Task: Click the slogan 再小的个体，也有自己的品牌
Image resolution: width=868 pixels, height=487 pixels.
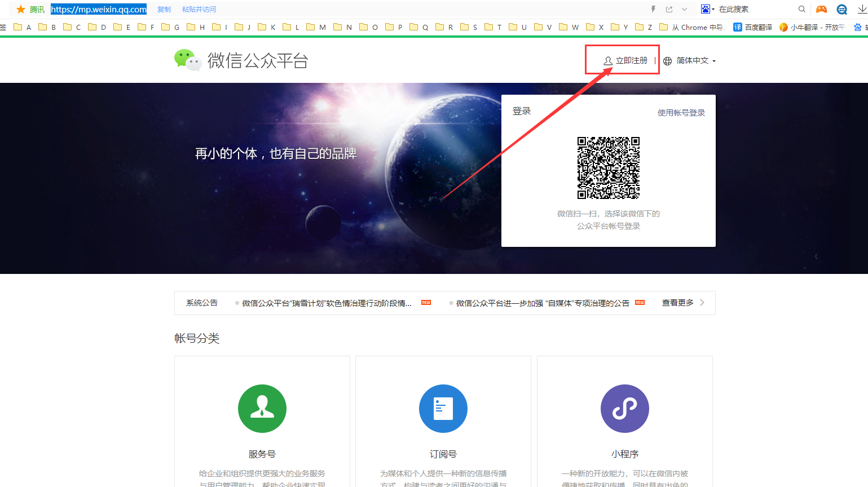Action: (x=276, y=154)
